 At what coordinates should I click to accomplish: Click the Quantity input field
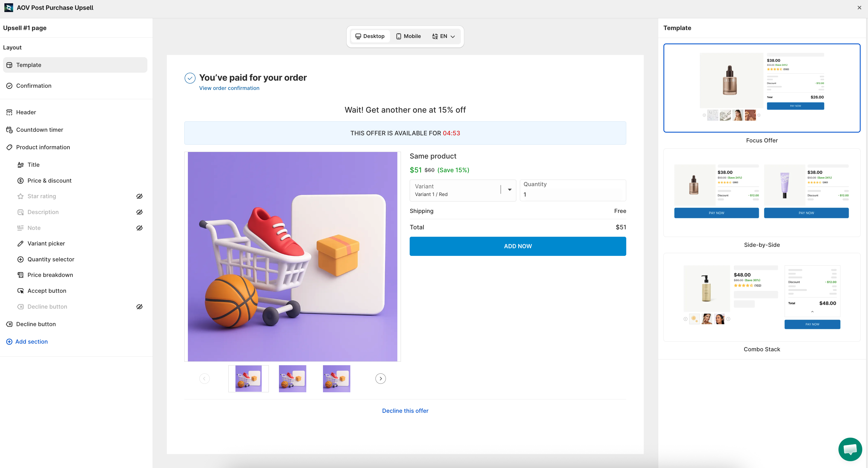(x=572, y=190)
